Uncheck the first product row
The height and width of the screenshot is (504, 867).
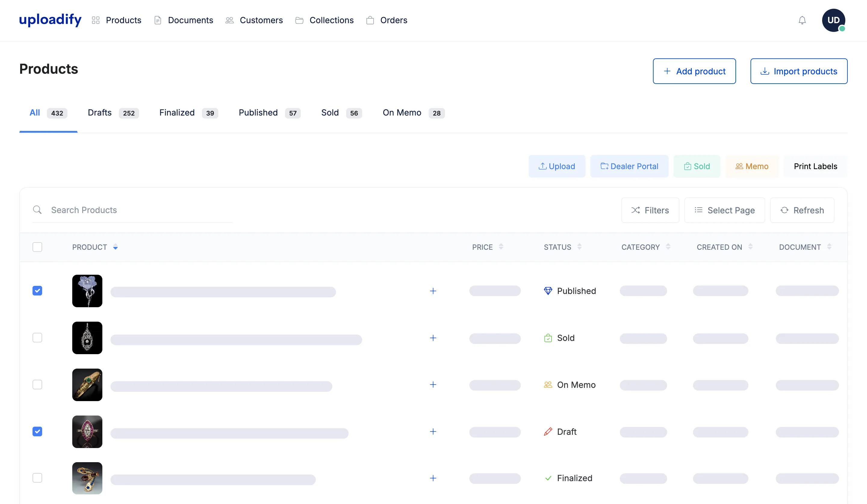tap(37, 291)
